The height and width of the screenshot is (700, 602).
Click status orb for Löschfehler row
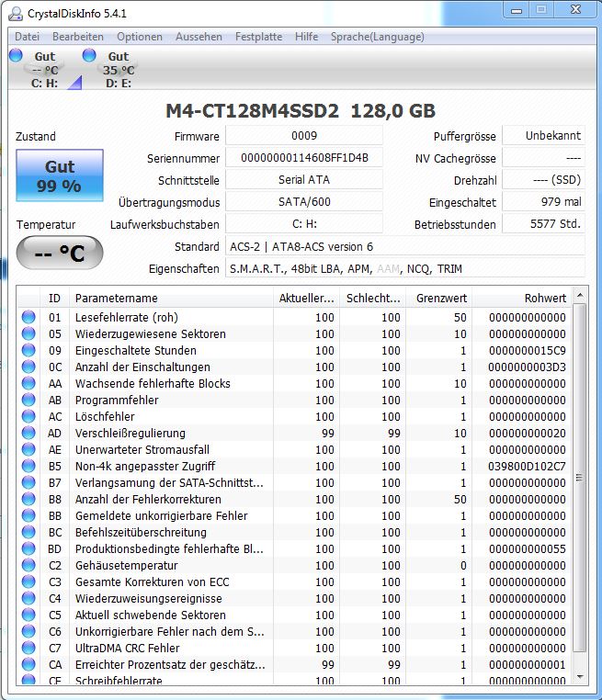coord(28,416)
